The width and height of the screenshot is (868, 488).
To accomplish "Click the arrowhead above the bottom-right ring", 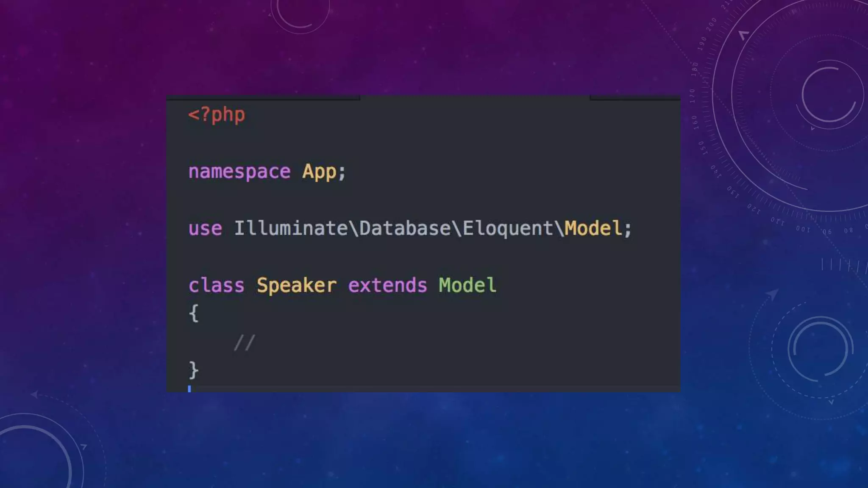I will [x=773, y=293].
